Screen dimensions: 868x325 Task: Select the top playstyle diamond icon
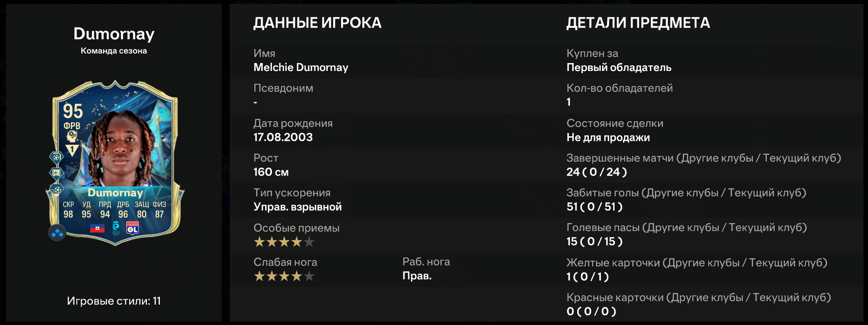tap(56, 157)
